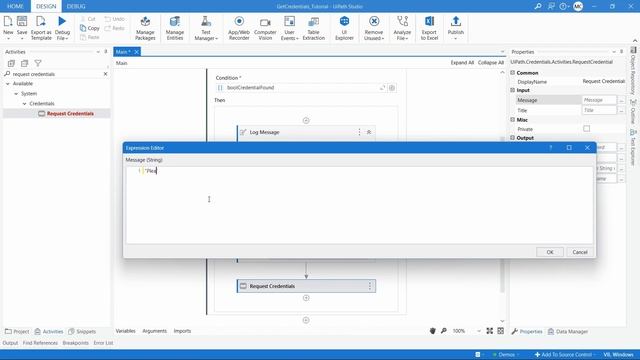Click Expand All in designer

tap(462, 62)
